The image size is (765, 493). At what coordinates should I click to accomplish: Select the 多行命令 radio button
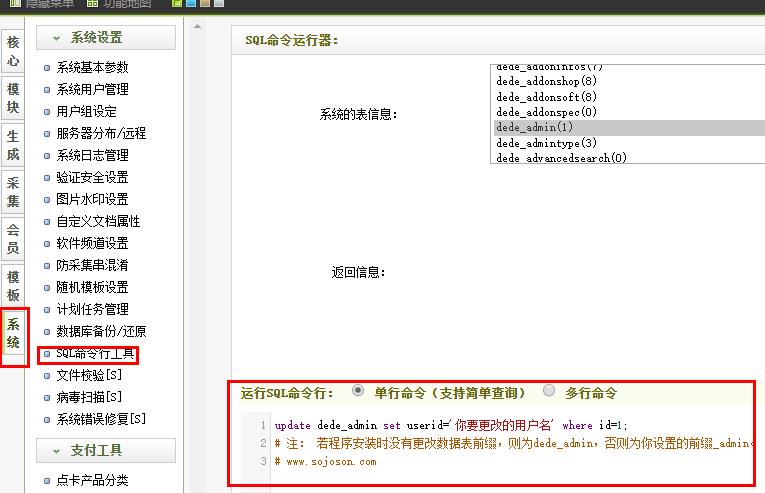pyautogui.click(x=549, y=390)
